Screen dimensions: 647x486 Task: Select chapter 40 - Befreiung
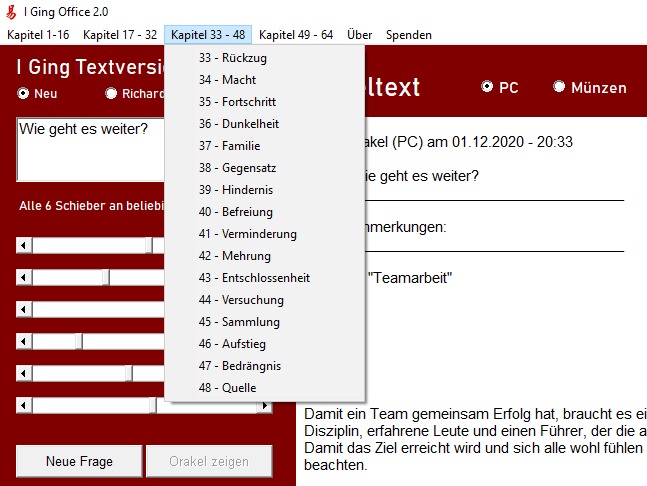264,212
